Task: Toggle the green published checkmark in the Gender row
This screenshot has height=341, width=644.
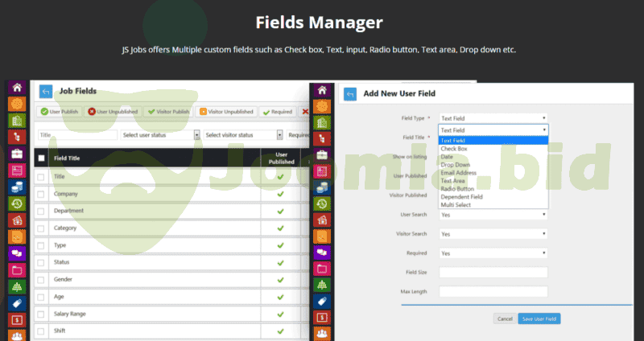Action: pyautogui.click(x=280, y=278)
